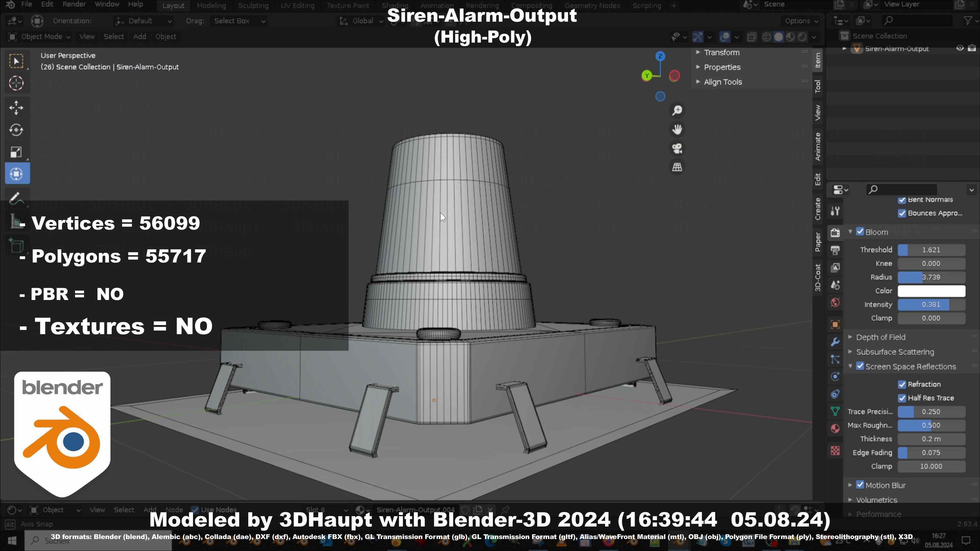Viewport: 980px width, 551px height.
Task: Uncheck Screen Space Reflections checkbox
Action: coord(860,366)
